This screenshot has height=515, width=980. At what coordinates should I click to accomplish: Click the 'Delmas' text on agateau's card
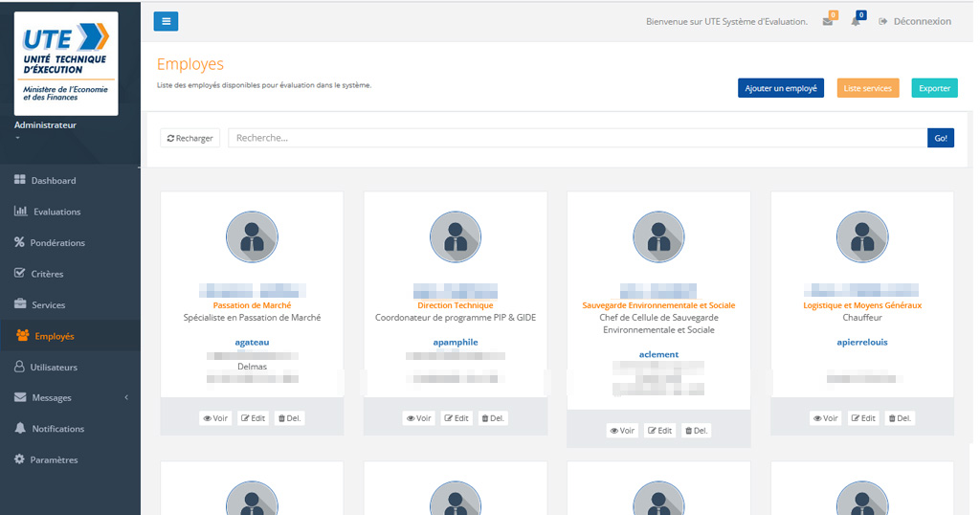(252, 367)
